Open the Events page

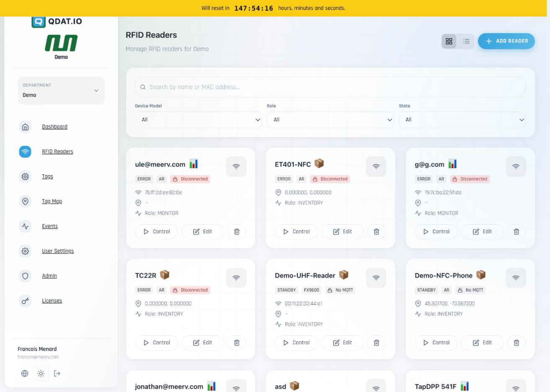[50, 226]
